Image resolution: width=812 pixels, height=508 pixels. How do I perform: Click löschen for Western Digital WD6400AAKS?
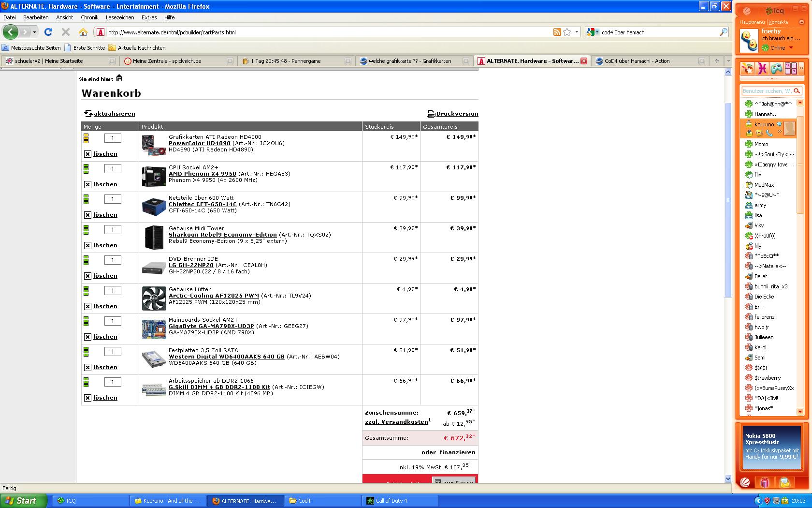click(105, 367)
